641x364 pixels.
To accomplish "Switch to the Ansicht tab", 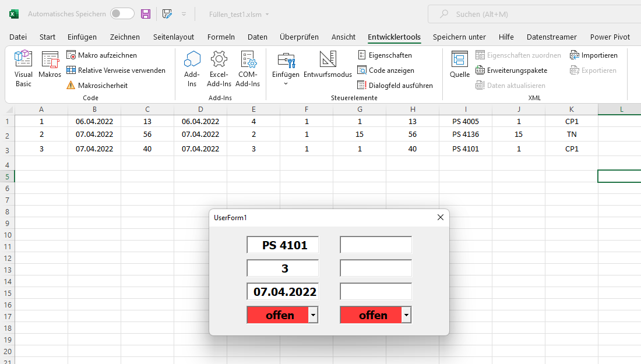I will tap(343, 37).
